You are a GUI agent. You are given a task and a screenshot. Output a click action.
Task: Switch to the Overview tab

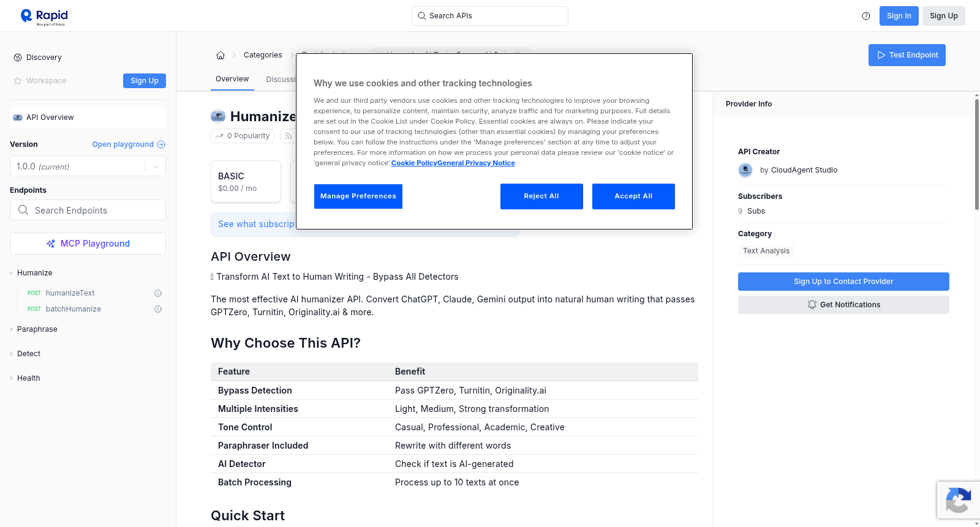(232, 79)
